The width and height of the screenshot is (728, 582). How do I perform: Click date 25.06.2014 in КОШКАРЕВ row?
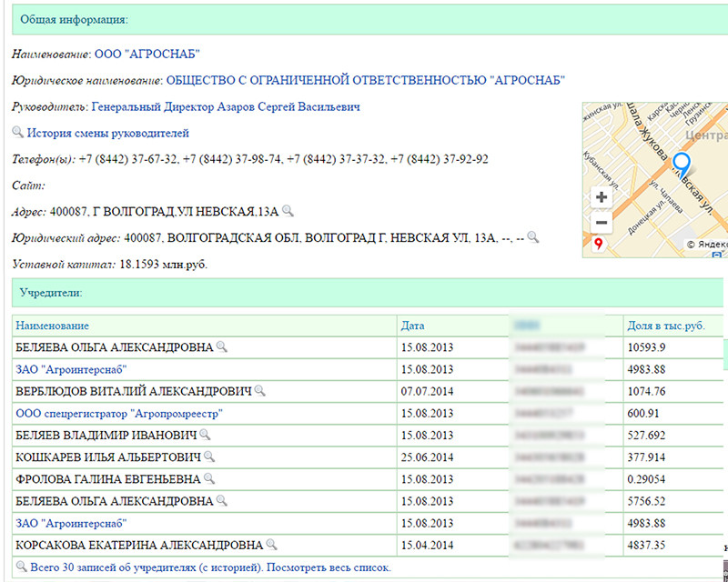click(x=427, y=457)
